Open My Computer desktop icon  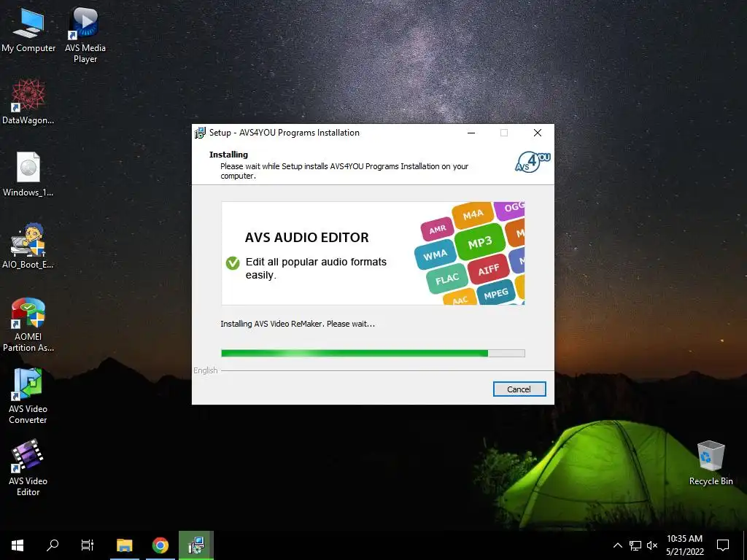28,29
